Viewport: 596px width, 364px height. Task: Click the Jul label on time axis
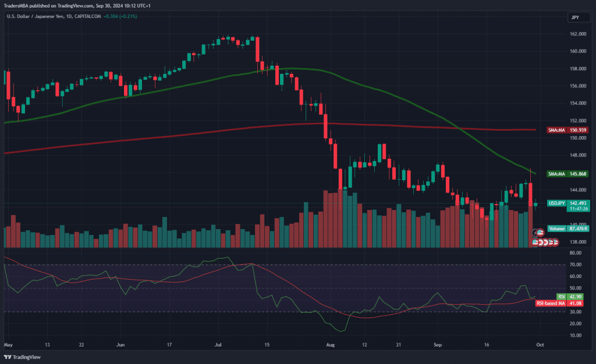point(218,344)
